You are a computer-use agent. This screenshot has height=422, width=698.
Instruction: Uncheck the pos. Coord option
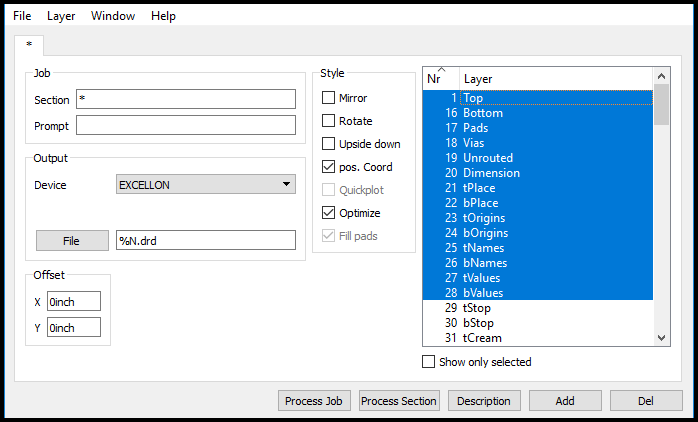329,167
